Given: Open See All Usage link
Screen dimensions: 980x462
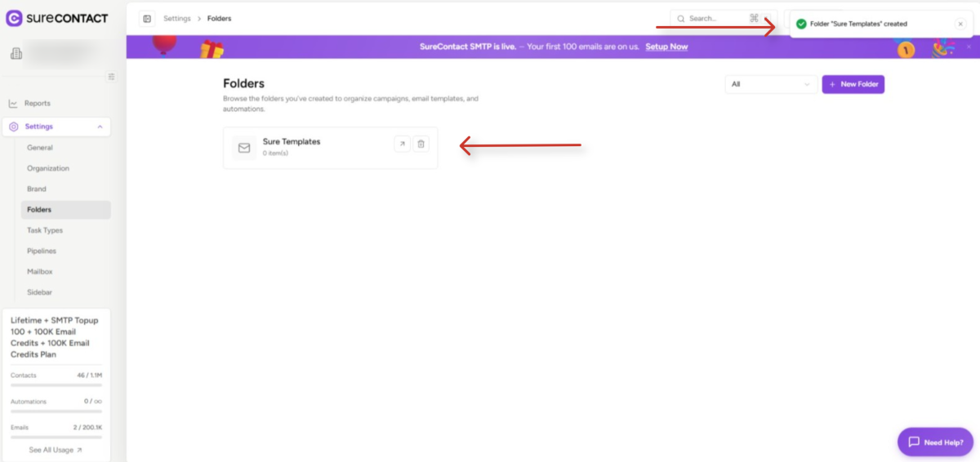Looking at the screenshot, I should [x=56, y=450].
